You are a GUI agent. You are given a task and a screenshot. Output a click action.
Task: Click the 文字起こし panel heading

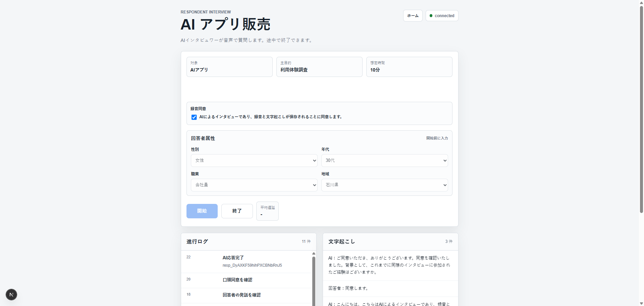pyautogui.click(x=341, y=242)
